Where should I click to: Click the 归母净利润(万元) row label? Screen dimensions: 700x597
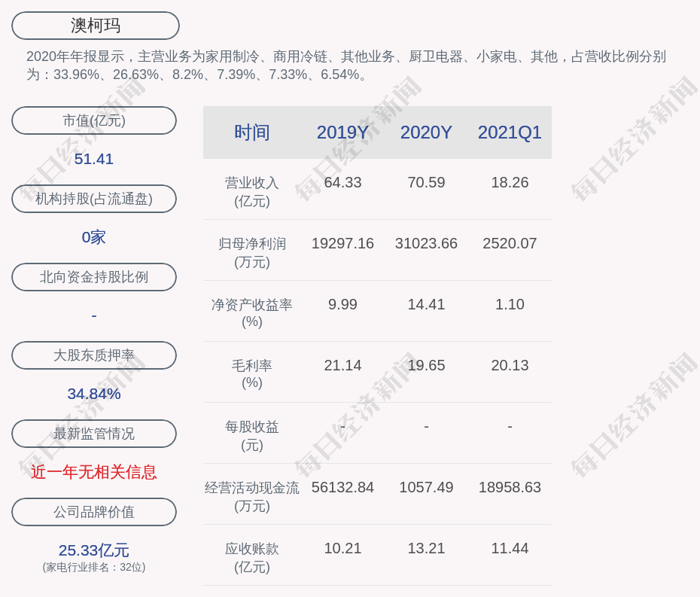click(x=252, y=253)
